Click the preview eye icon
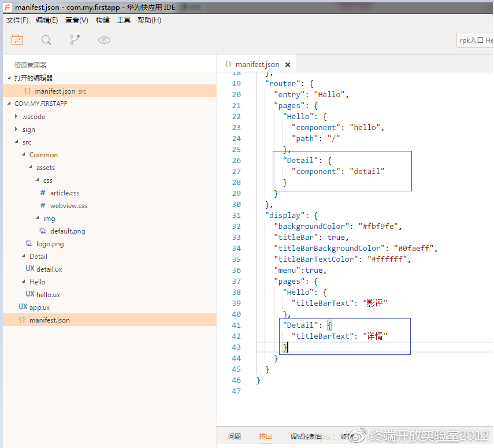The height and width of the screenshot is (448, 494). point(104,40)
